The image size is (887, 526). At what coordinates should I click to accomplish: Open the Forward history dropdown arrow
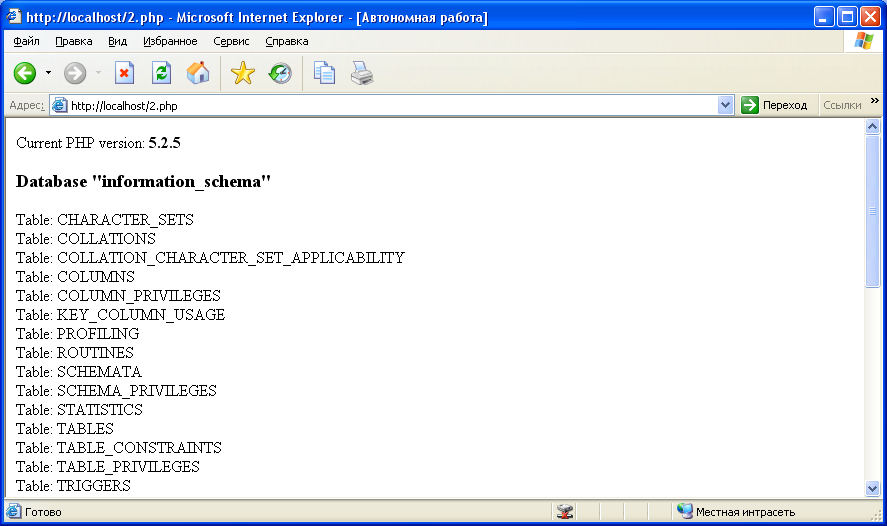[98, 73]
